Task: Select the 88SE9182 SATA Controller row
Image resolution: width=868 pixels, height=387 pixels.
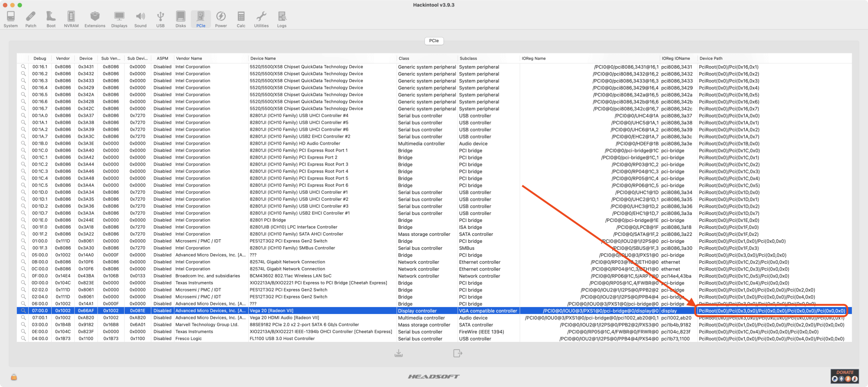Action: click(x=434, y=324)
